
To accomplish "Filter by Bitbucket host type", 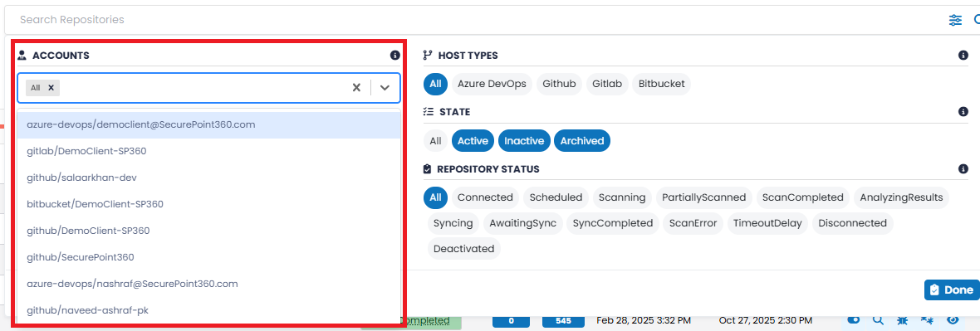I will pyautogui.click(x=662, y=84).
